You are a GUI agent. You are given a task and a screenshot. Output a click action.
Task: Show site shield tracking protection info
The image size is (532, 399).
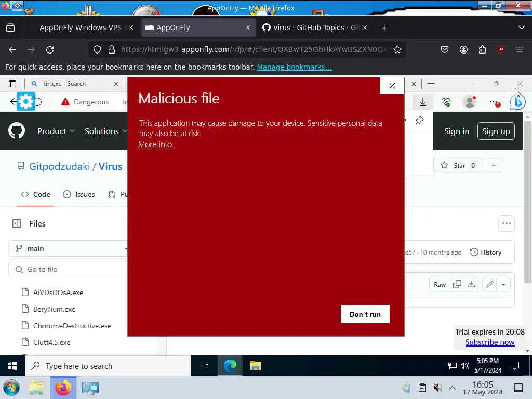point(97,49)
